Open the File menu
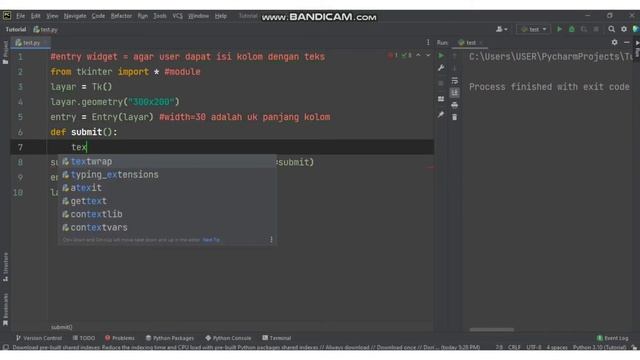This screenshot has height=360, width=640. pyautogui.click(x=20, y=16)
